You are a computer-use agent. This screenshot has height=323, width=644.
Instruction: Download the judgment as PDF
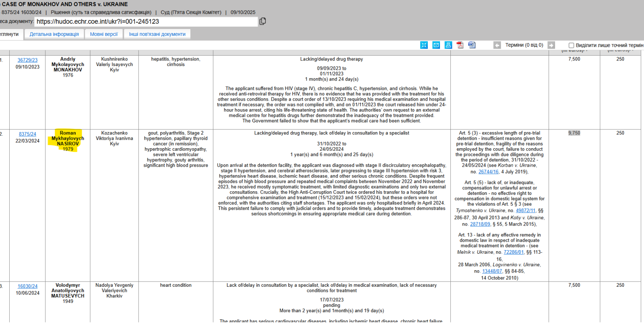tap(460, 45)
